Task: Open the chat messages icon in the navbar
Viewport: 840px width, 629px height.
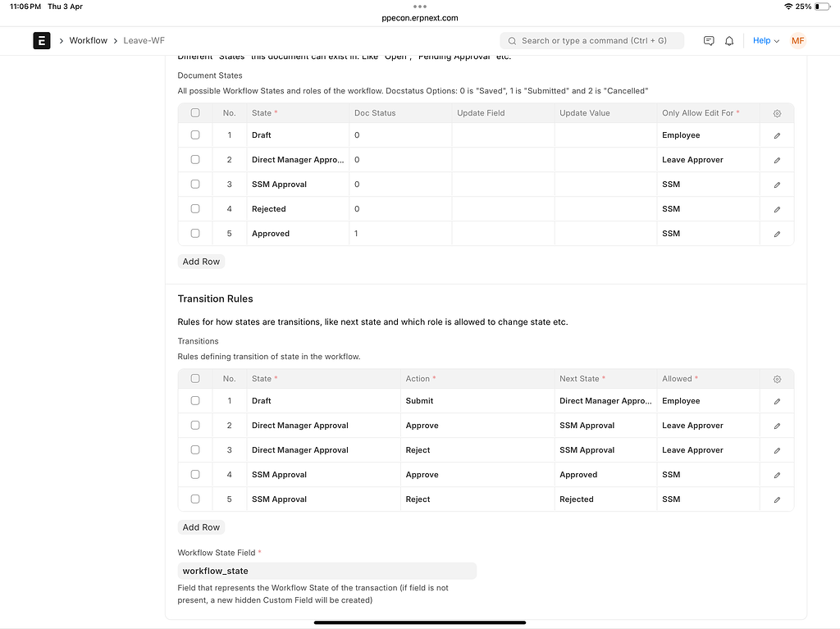Action: [x=708, y=40]
